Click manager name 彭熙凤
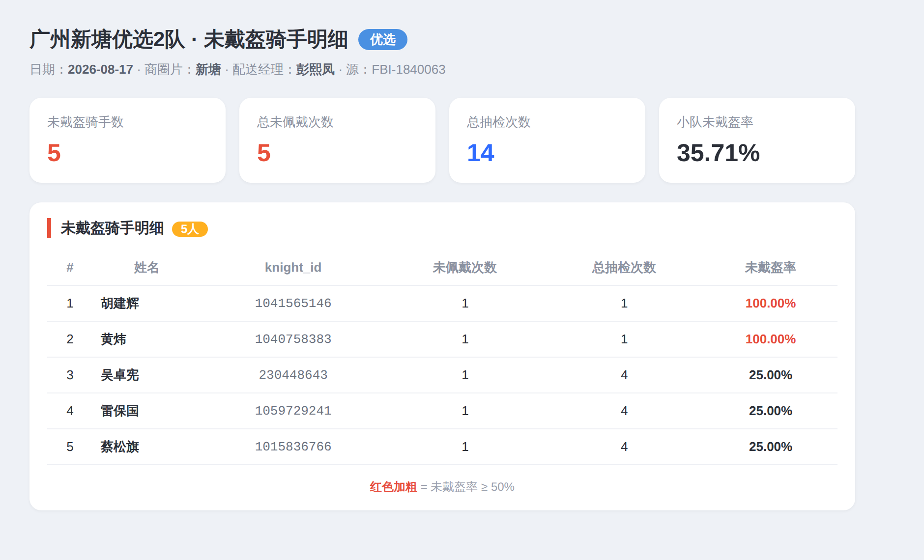 pos(315,70)
